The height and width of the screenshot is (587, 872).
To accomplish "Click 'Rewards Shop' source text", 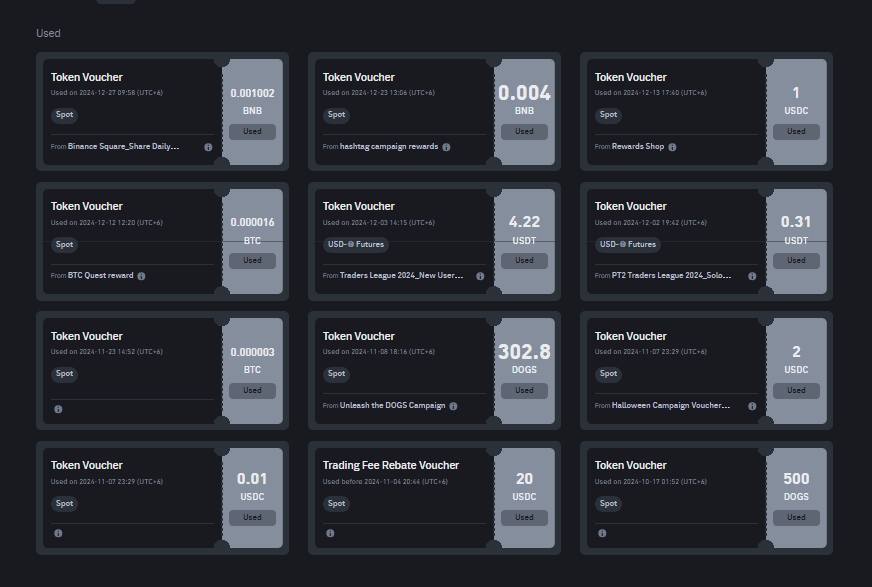I will coord(638,147).
